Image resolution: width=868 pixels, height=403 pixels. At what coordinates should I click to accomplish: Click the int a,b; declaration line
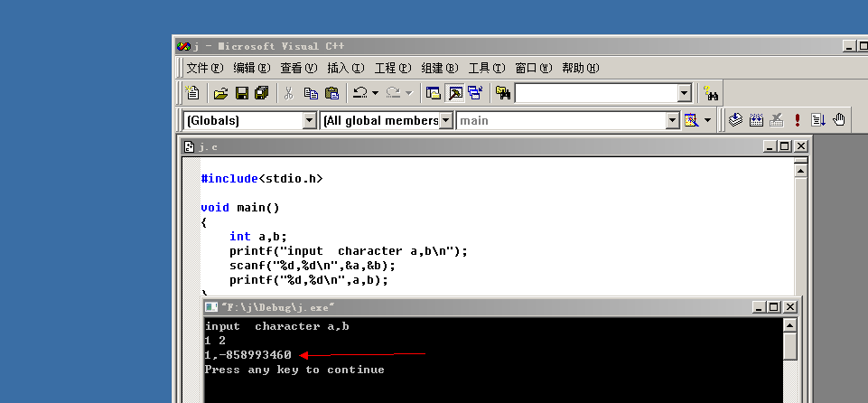click(258, 237)
